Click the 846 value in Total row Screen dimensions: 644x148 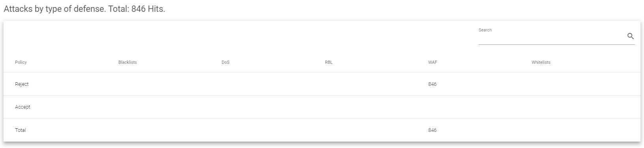pos(432,130)
